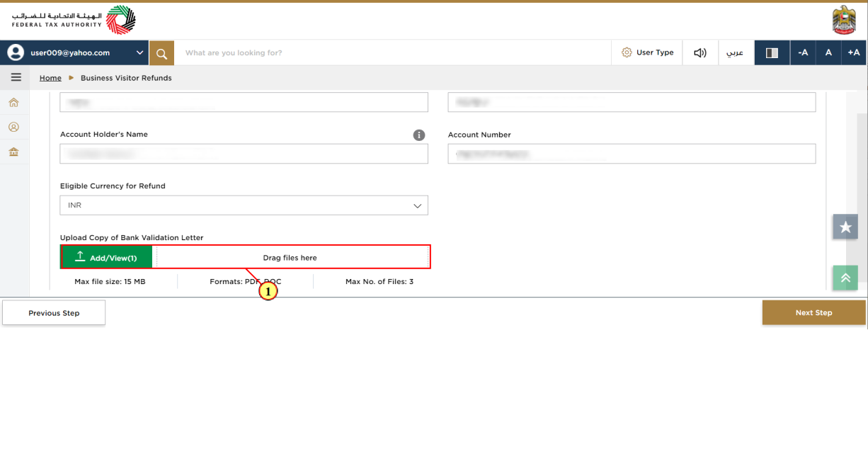Click the back-to-top double arrow button
Viewport: 868px width, 459px height.
click(x=845, y=278)
